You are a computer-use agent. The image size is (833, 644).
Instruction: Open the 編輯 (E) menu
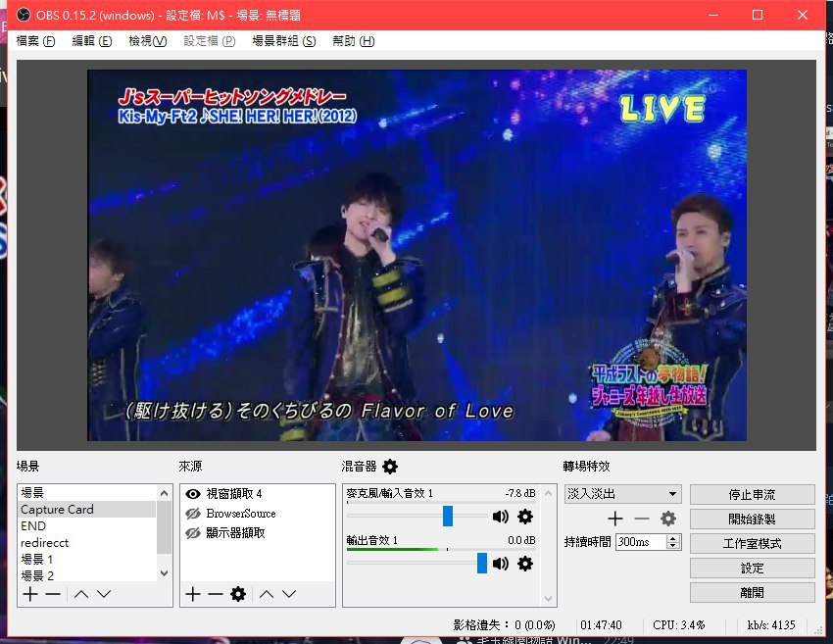[x=92, y=41]
